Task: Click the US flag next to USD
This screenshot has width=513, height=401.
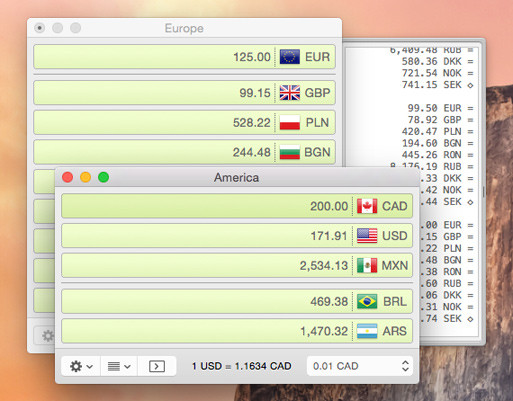Action: pyautogui.click(x=367, y=236)
